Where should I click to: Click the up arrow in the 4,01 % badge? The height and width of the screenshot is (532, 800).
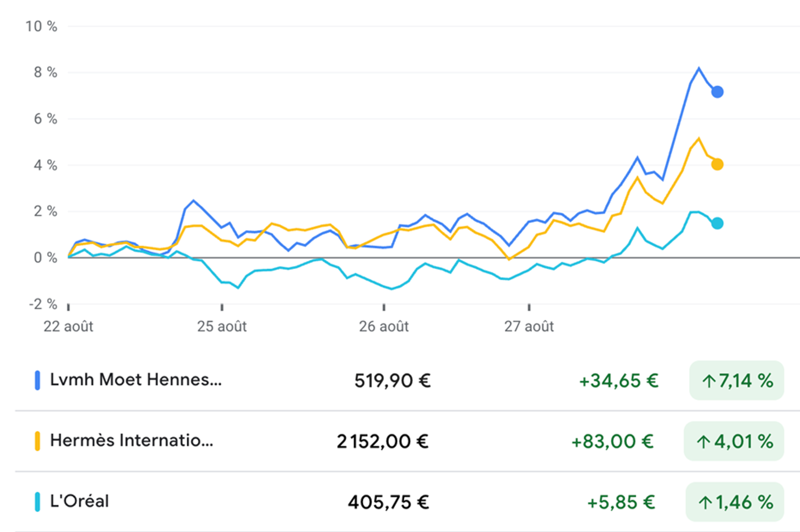pos(703,442)
